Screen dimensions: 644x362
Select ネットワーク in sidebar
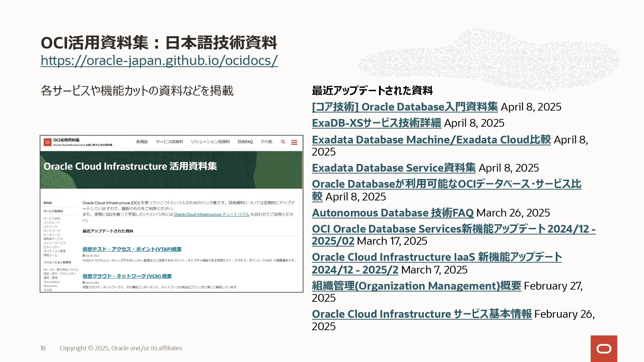coord(52,231)
